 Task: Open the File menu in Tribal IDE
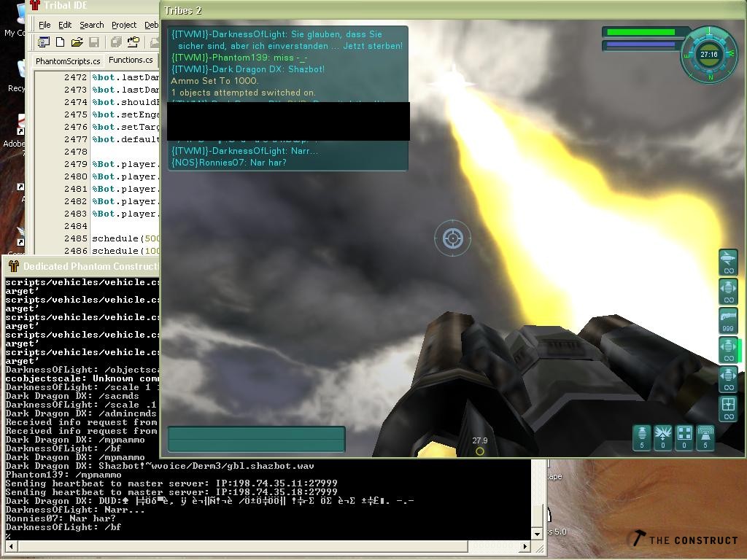tap(44, 25)
